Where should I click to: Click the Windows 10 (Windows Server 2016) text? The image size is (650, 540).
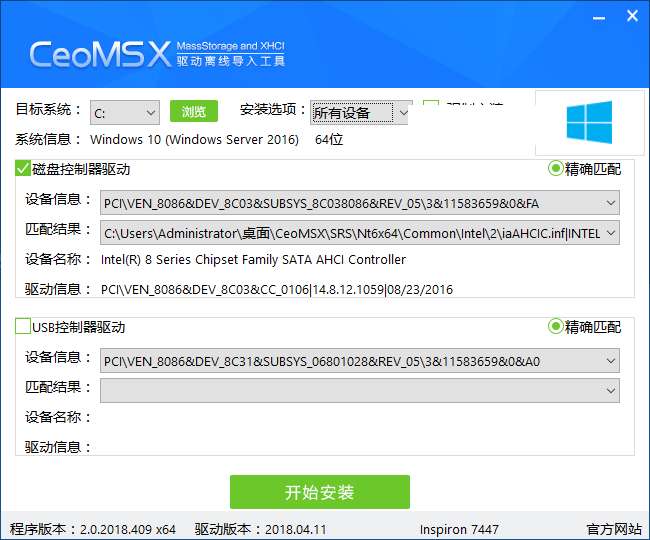194,140
